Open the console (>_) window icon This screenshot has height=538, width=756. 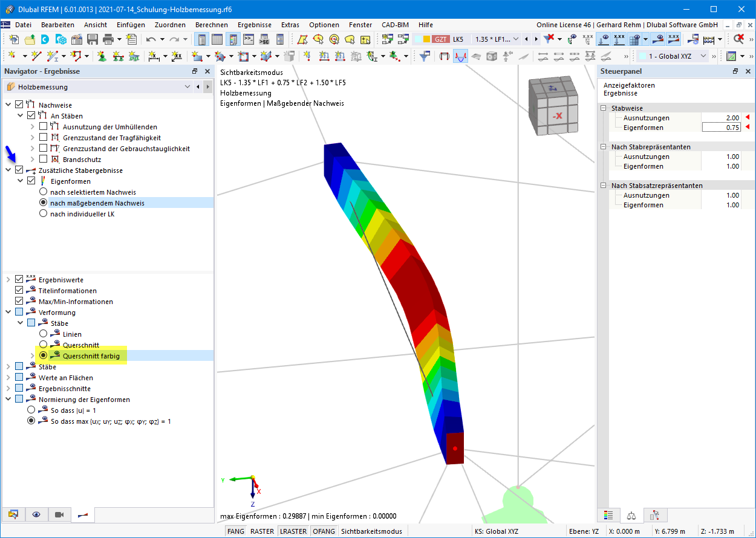click(249, 39)
